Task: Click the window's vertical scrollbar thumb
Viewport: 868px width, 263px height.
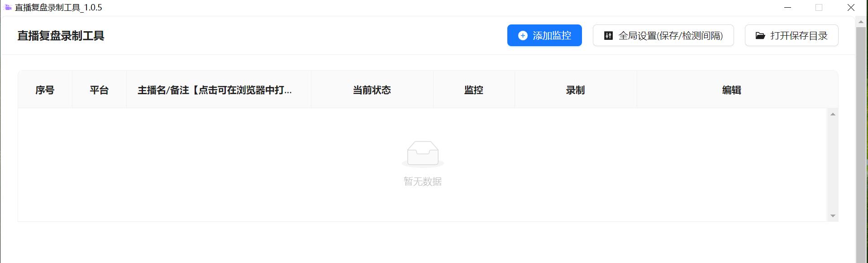Action: (x=861, y=145)
